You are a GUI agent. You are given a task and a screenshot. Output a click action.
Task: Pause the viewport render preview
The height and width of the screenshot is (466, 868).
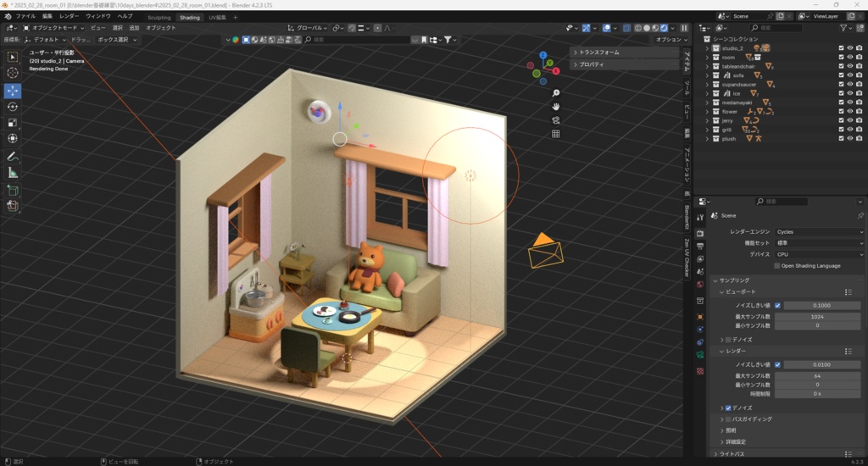coord(684,28)
